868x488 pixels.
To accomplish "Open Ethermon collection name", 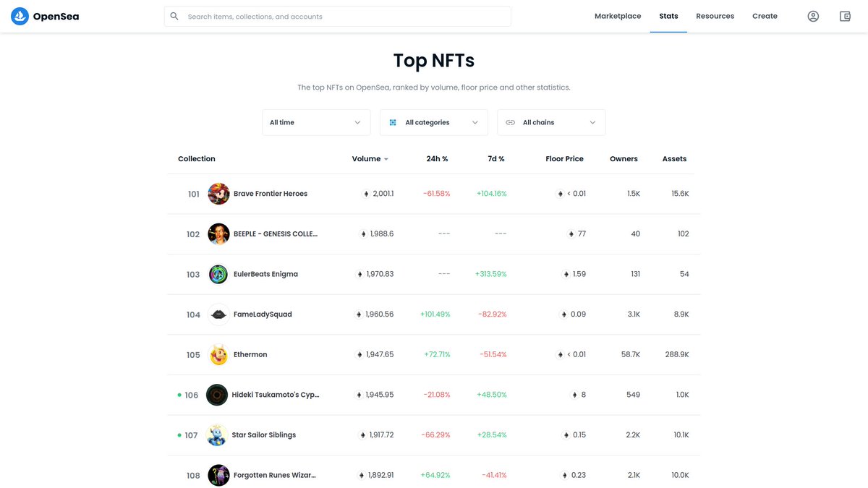I will coord(250,355).
